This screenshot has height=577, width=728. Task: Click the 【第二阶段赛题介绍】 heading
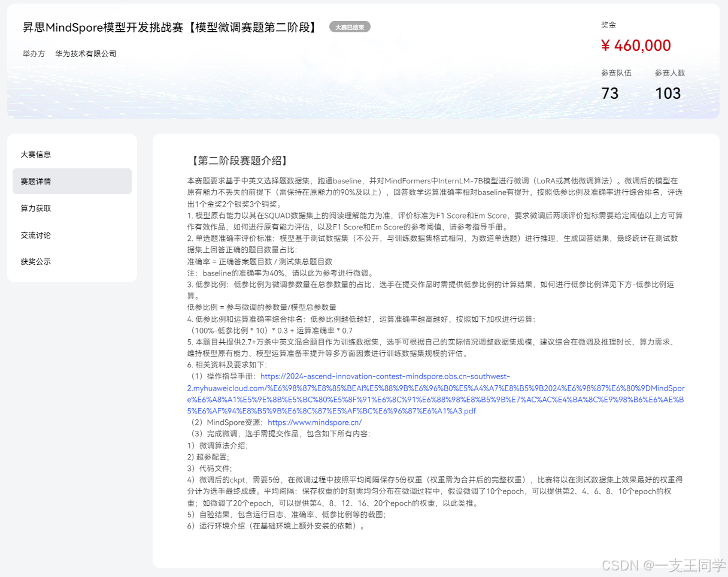click(239, 161)
